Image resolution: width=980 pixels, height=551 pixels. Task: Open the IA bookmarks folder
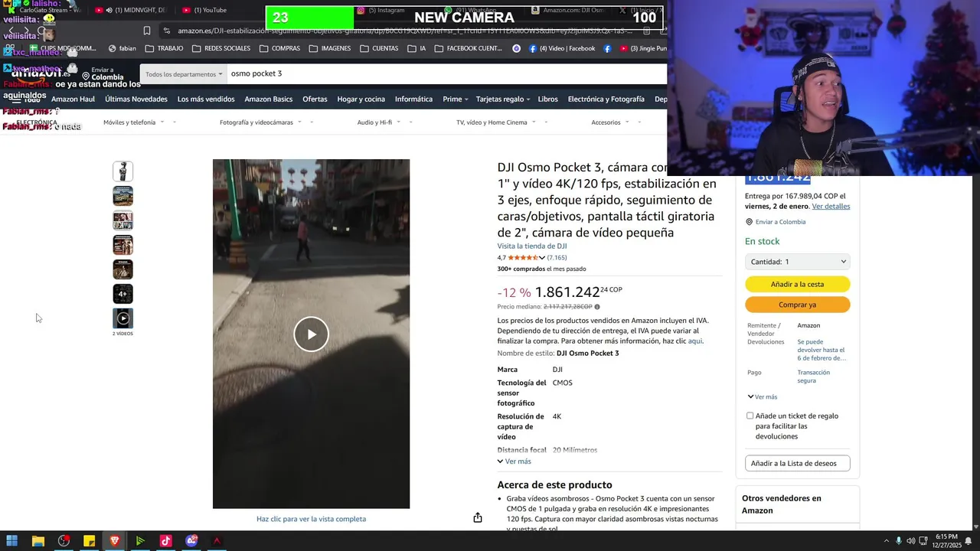coord(417,48)
